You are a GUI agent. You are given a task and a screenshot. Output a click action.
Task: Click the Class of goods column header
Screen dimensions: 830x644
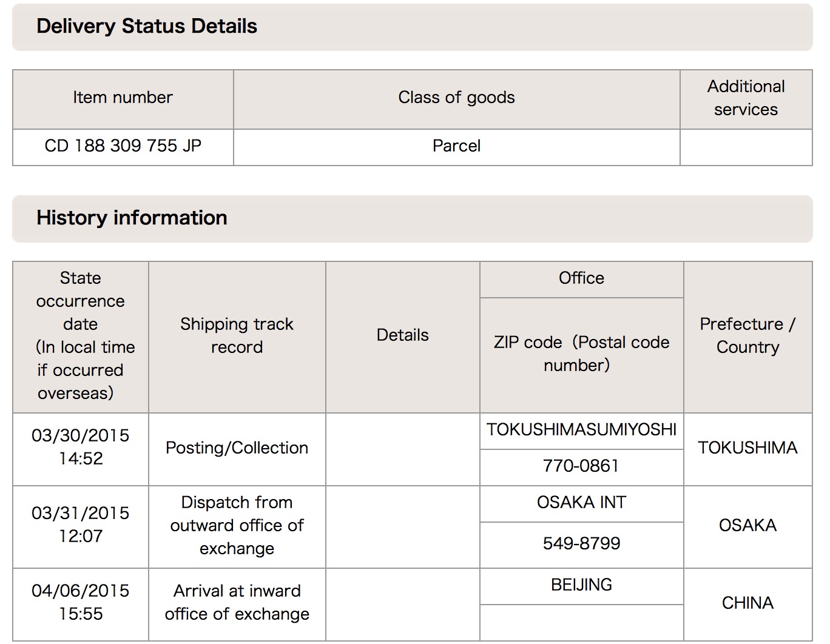click(x=456, y=98)
